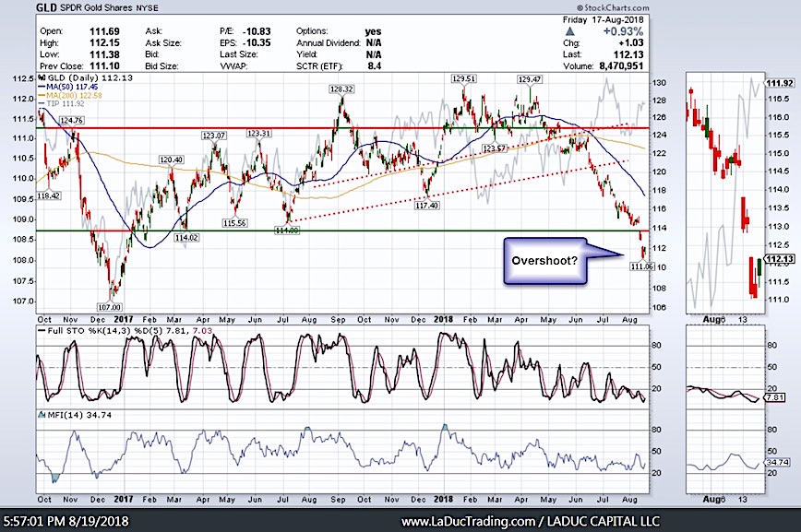Select the Open value 111.69

104,31
